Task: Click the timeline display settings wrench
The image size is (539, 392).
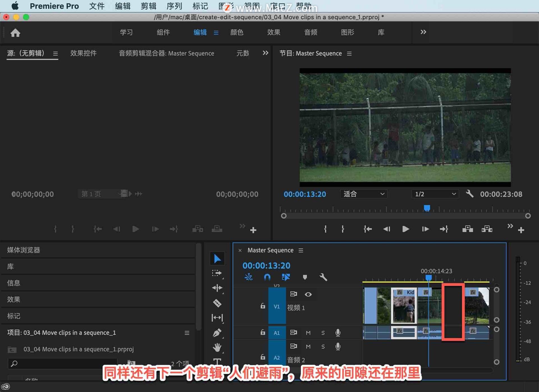Action: [x=323, y=277]
